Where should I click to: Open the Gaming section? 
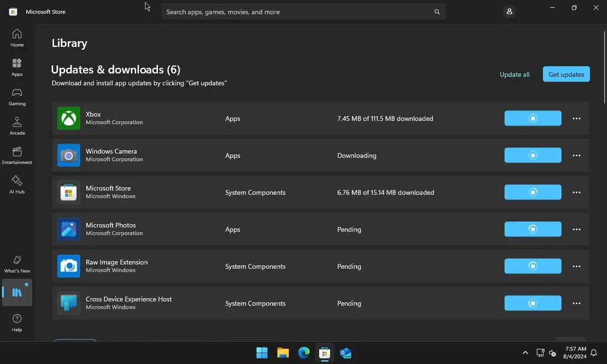[17, 97]
